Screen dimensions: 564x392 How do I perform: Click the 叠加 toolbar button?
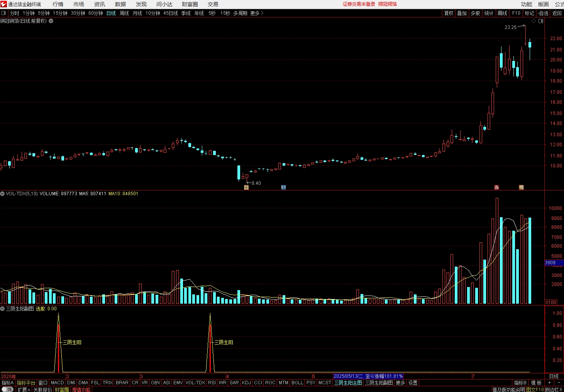click(462, 13)
